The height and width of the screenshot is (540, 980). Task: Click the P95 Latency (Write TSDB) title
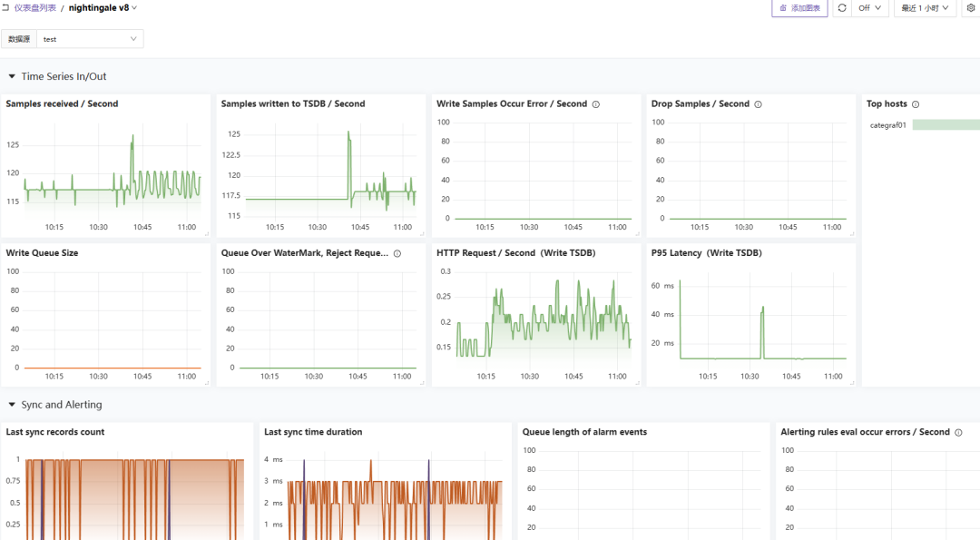(x=706, y=253)
